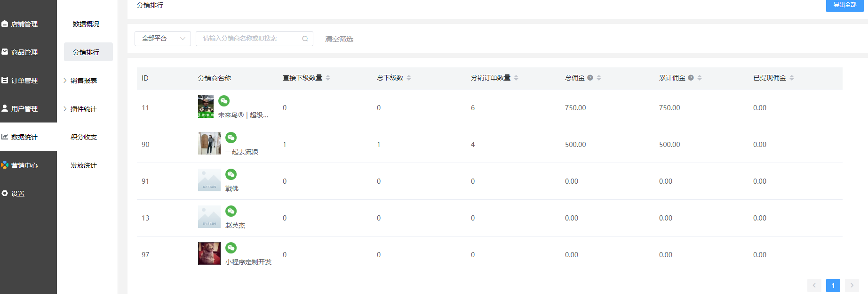The height and width of the screenshot is (294, 868).
Task: Sort by 总下级数 column arrows
Action: coord(409,78)
